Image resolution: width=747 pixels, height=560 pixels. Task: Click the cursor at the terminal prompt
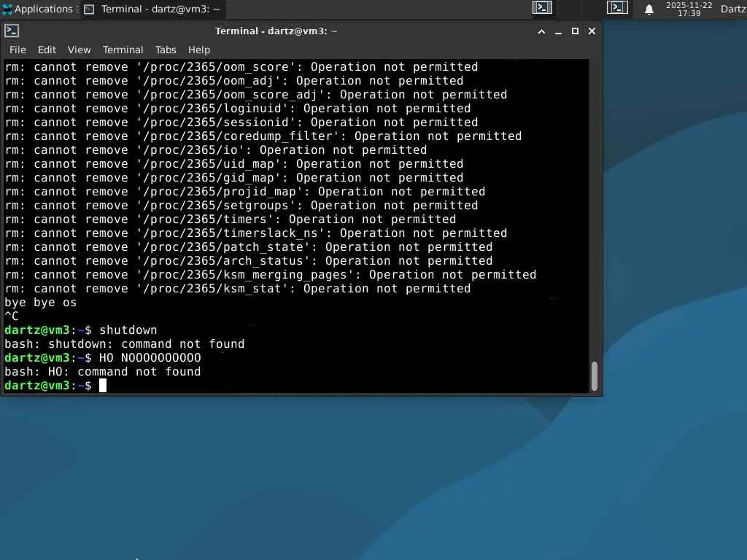pos(102,385)
